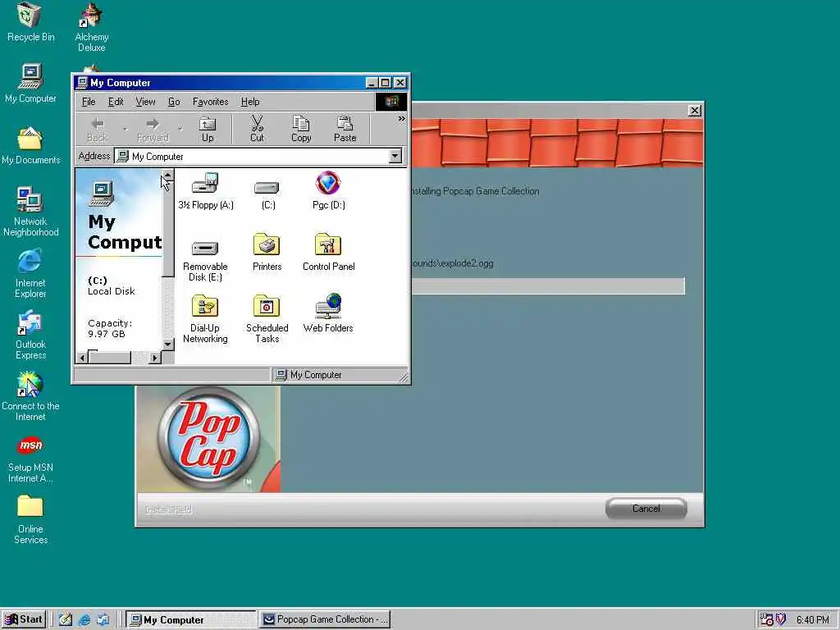Select the Outlook Express desktop icon

click(30, 335)
